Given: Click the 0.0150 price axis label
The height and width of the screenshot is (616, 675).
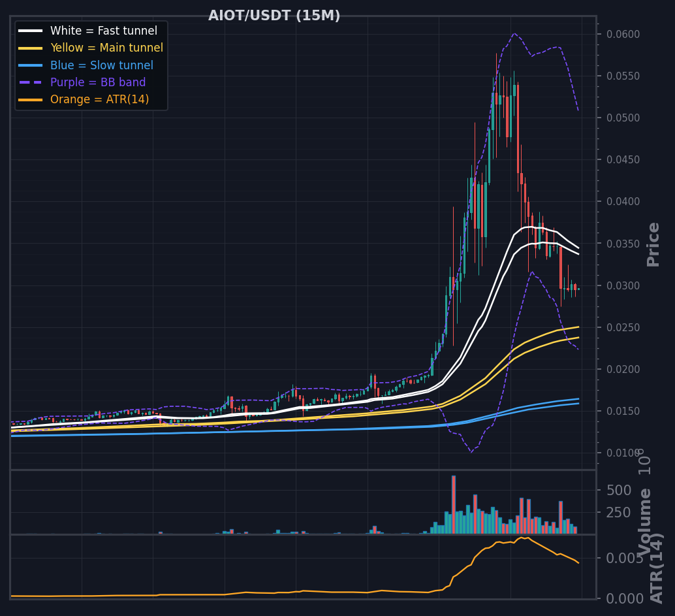Looking at the screenshot, I should 623,412.
